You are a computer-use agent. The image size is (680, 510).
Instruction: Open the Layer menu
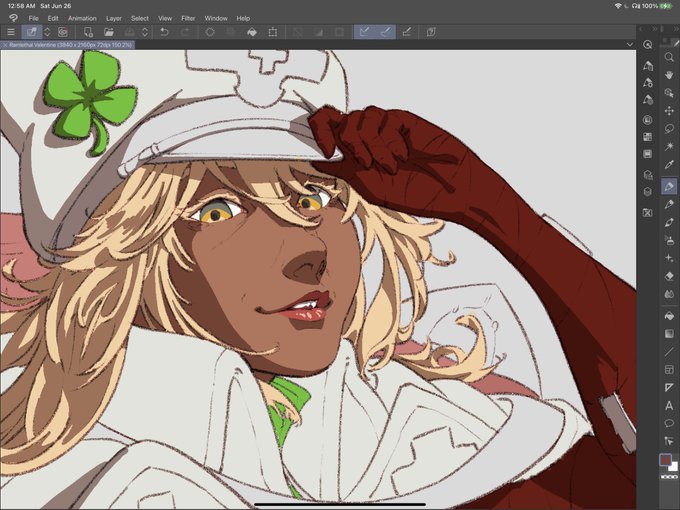pos(114,18)
